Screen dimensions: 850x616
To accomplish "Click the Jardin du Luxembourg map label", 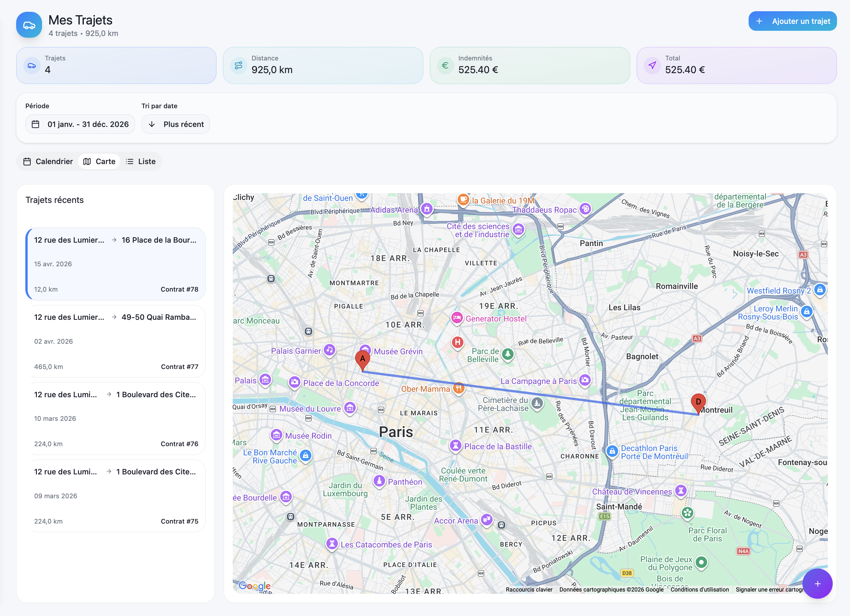I will pyautogui.click(x=346, y=489).
